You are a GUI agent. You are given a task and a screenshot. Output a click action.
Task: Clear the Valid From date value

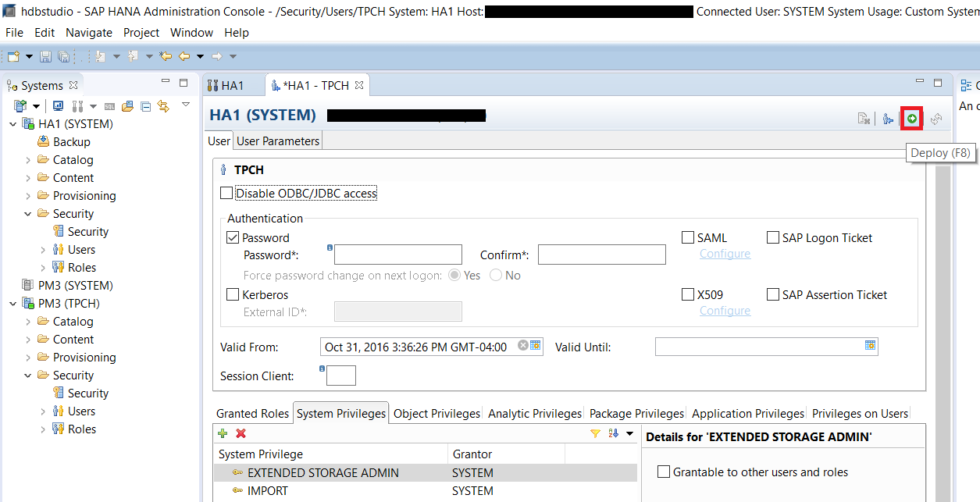523,346
